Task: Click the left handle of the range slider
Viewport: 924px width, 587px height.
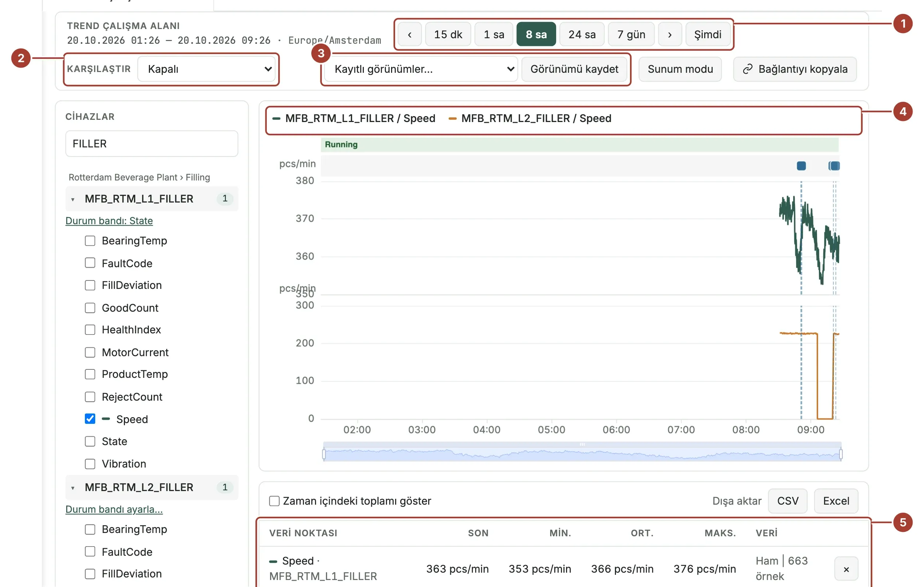Action: point(324,455)
